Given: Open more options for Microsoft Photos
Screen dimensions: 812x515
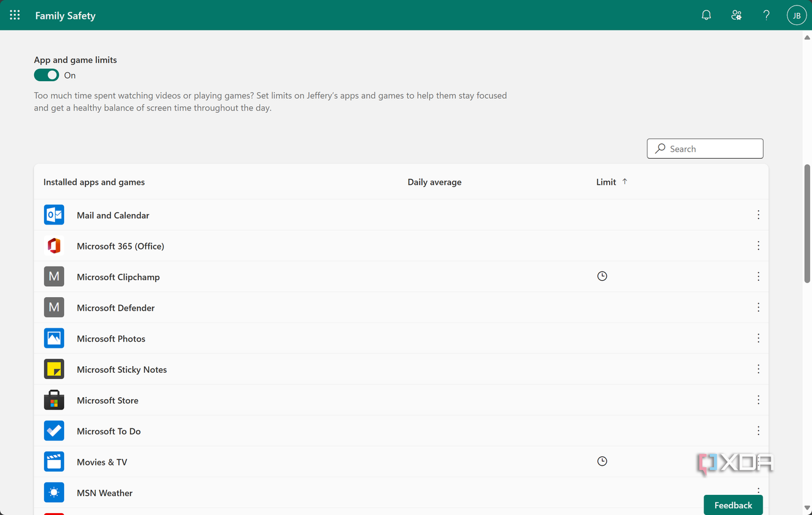Looking at the screenshot, I should [758, 338].
